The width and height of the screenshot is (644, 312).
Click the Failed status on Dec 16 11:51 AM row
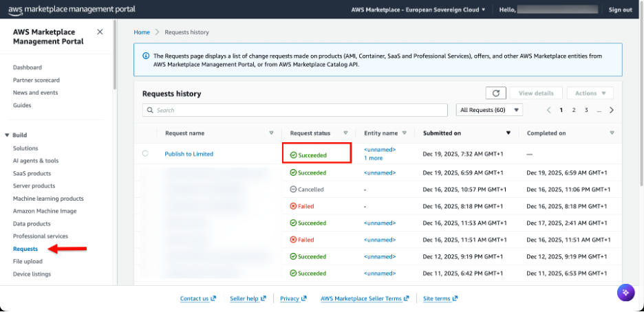pos(302,240)
